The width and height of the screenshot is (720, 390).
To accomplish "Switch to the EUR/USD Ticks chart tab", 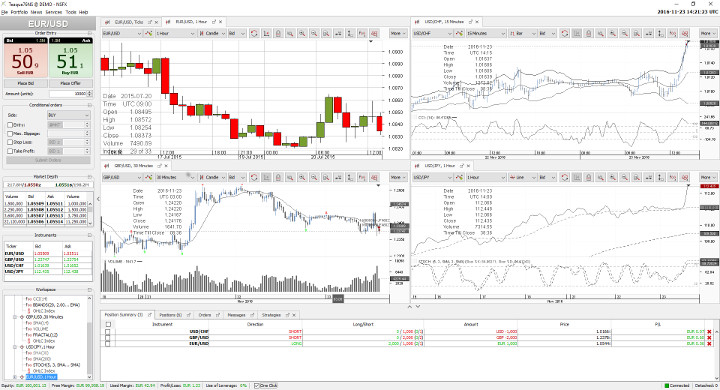I will (129, 22).
